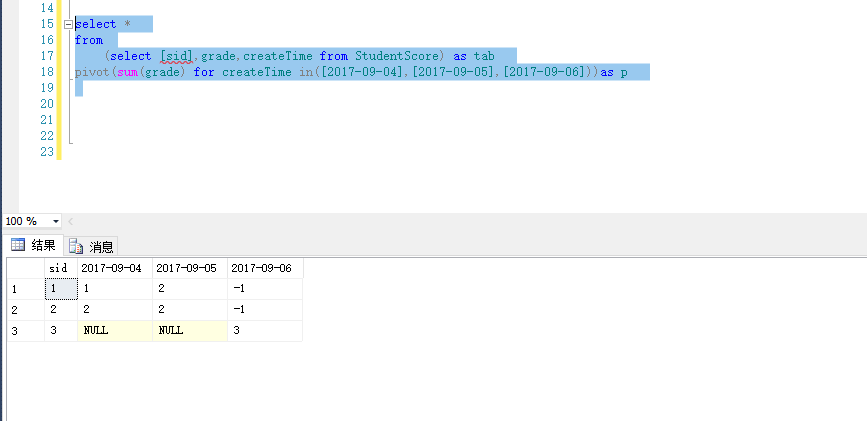This screenshot has width=867, height=421.
Task: Open the 消息 messages tab
Action: [x=91, y=246]
